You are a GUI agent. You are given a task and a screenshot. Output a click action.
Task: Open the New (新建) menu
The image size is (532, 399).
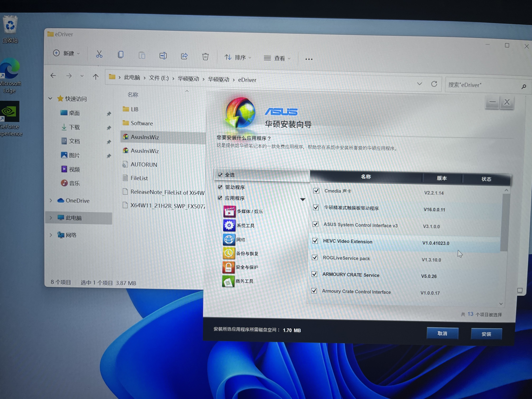click(66, 53)
